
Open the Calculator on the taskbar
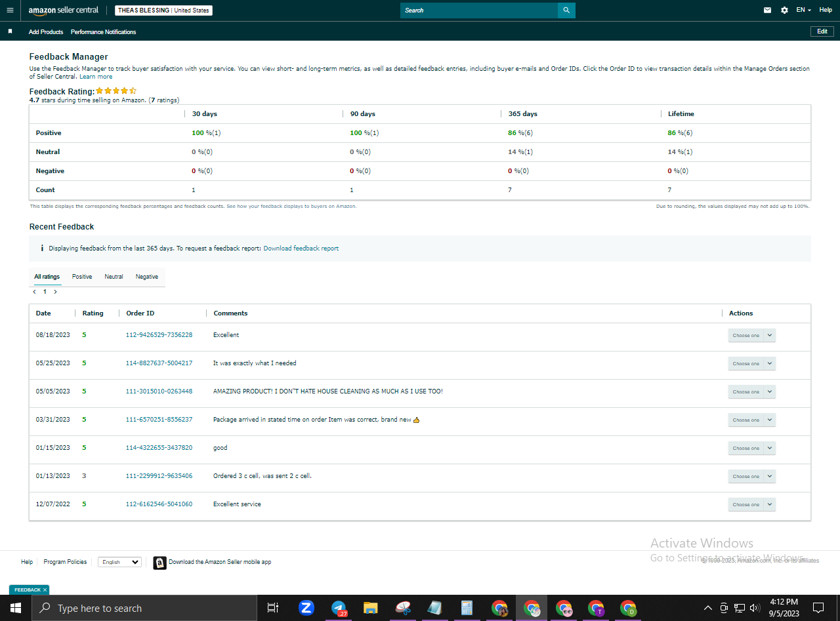[467, 608]
